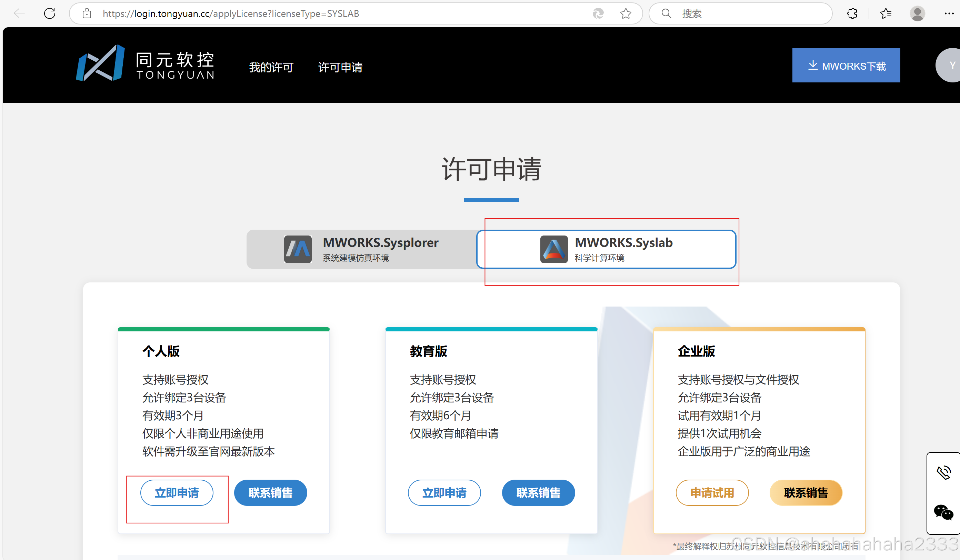The height and width of the screenshot is (560, 960).
Task: Open the browser extensions puzzle icon
Action: tap(852, 14)
